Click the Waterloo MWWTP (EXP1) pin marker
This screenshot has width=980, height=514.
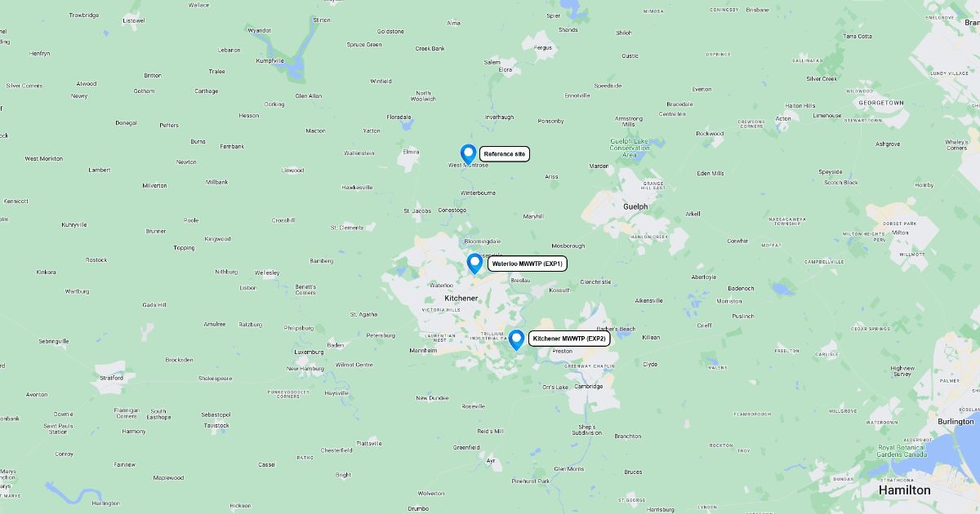pyautogui.click(x=474, y=264)
